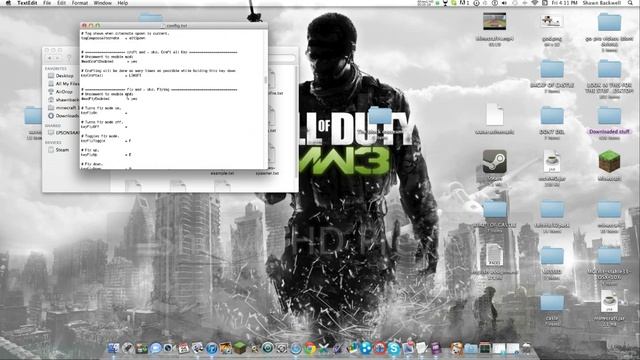Launch Minecraft grass block Dock icon

coord(240,348)
